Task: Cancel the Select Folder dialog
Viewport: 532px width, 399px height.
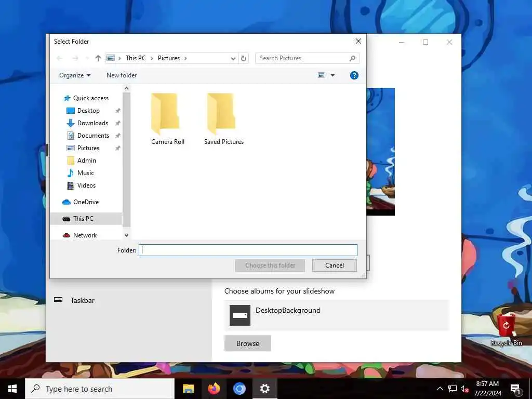Action: tap(334, 265)
